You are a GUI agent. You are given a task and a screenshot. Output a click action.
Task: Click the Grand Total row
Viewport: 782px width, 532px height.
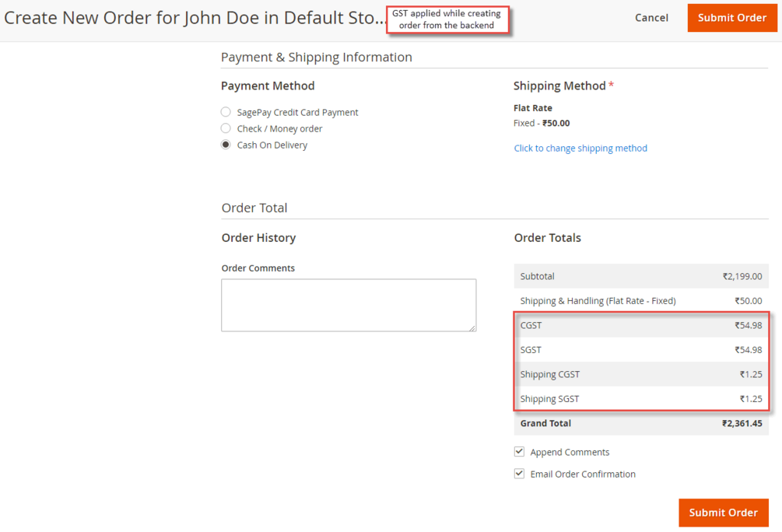coord(641,423)
